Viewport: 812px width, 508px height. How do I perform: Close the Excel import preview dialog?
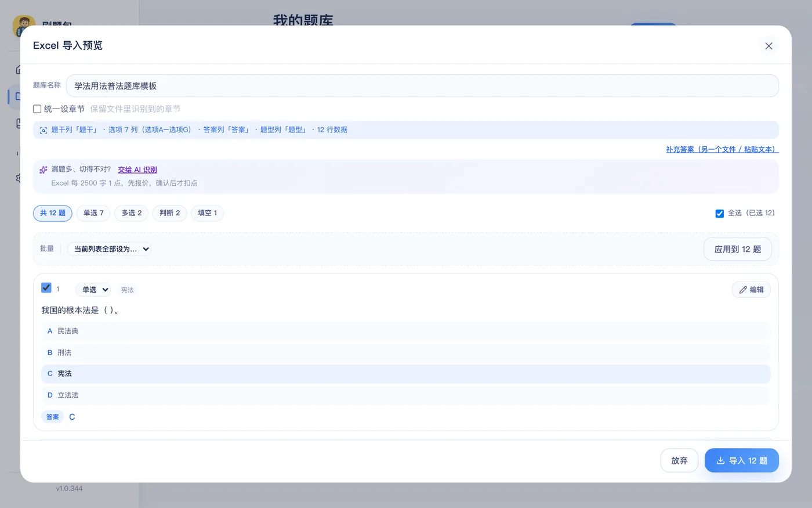pos(768,46)
